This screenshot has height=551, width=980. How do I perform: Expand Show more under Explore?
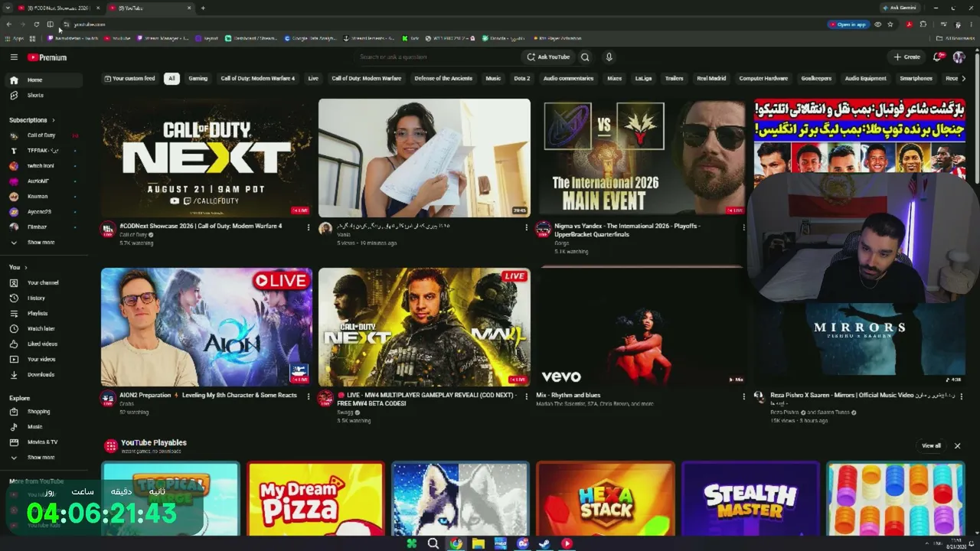tap(43, 457)
